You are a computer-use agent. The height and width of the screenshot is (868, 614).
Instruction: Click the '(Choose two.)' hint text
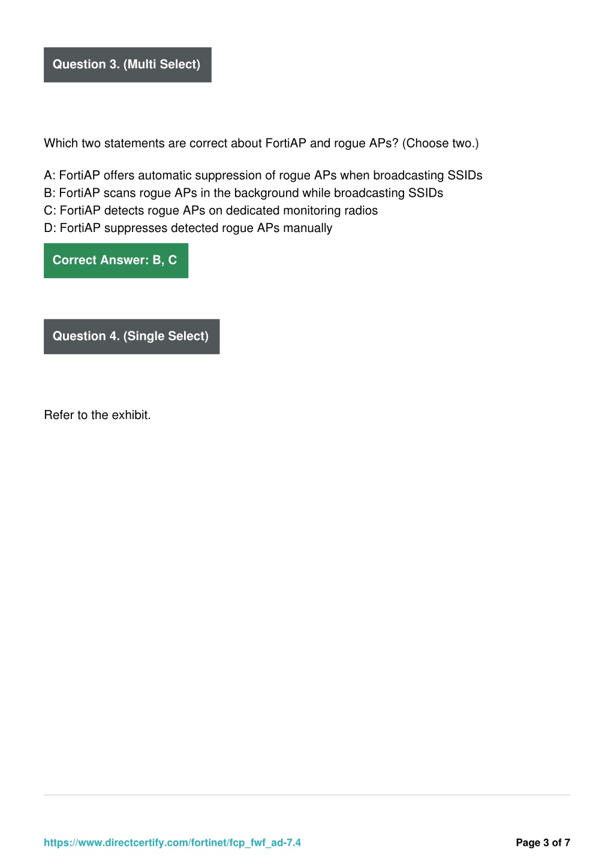441,143
